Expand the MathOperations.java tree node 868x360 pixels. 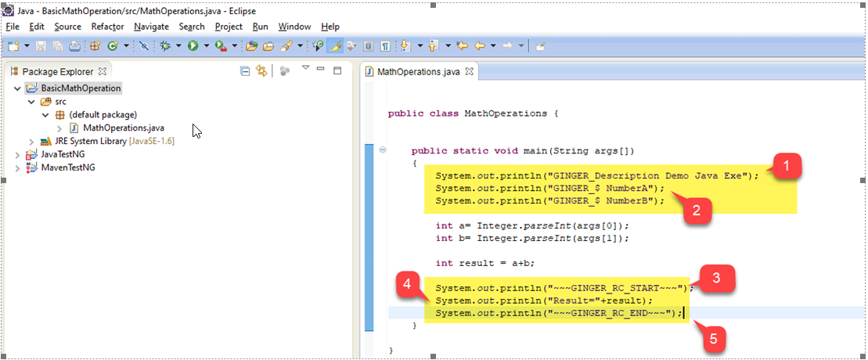pos(59,128)
